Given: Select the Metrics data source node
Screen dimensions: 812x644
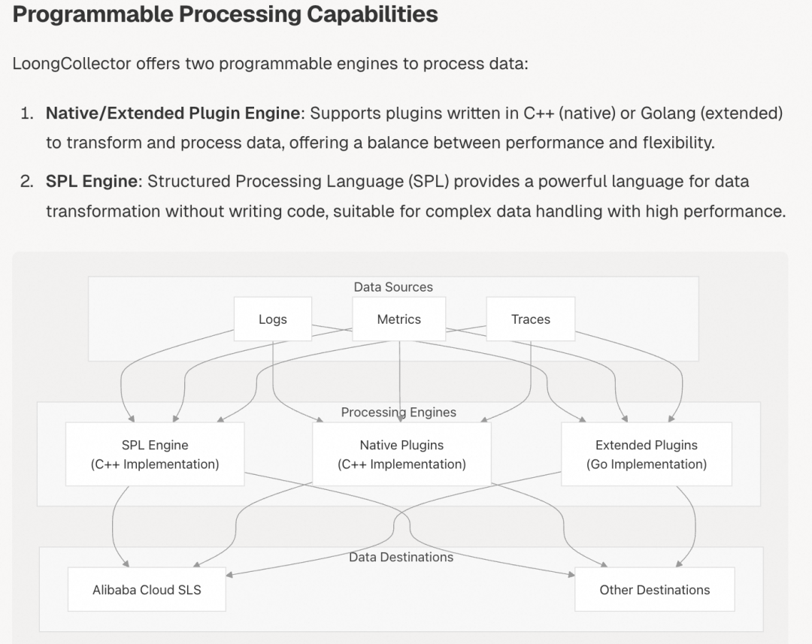Looking at the screenshot, I should click(x=398, y=319).
